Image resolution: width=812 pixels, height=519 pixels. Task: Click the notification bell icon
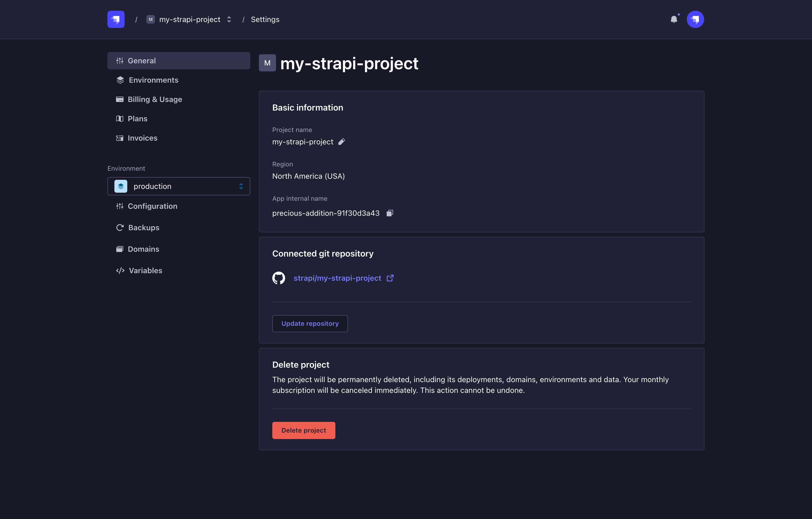[x=674, y=19]
